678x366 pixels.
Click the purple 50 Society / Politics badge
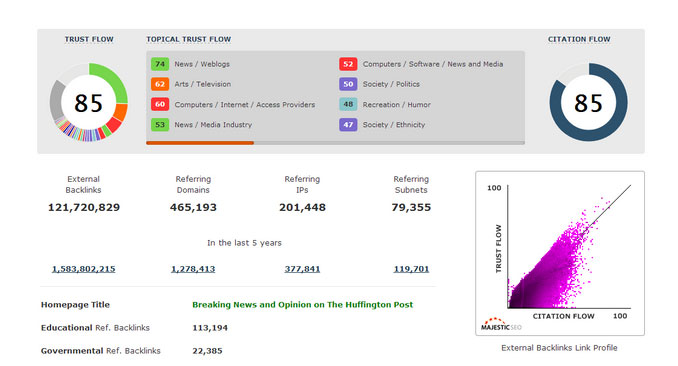[x=348, y=84]
